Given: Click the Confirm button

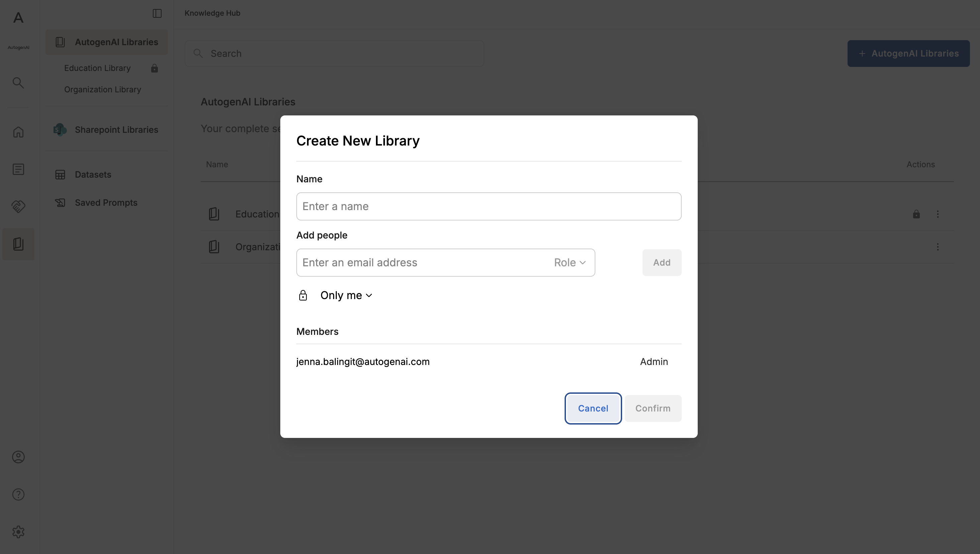Looking at the screenshot, I should [x=653, y=408].
